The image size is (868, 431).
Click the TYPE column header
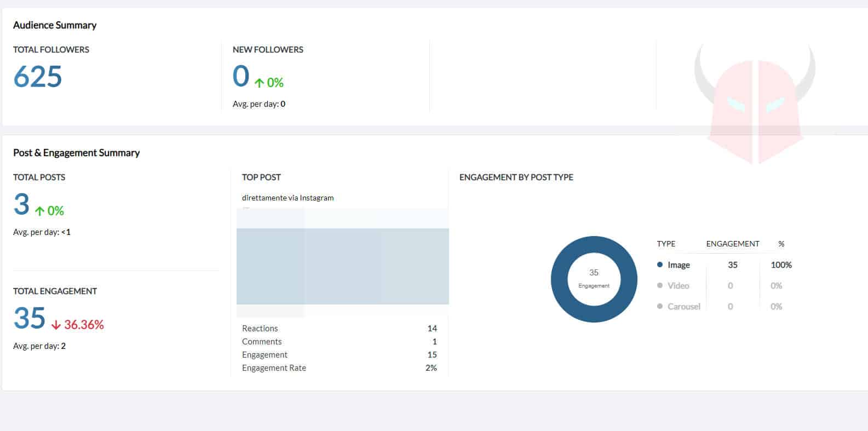(x=666, y=244)
